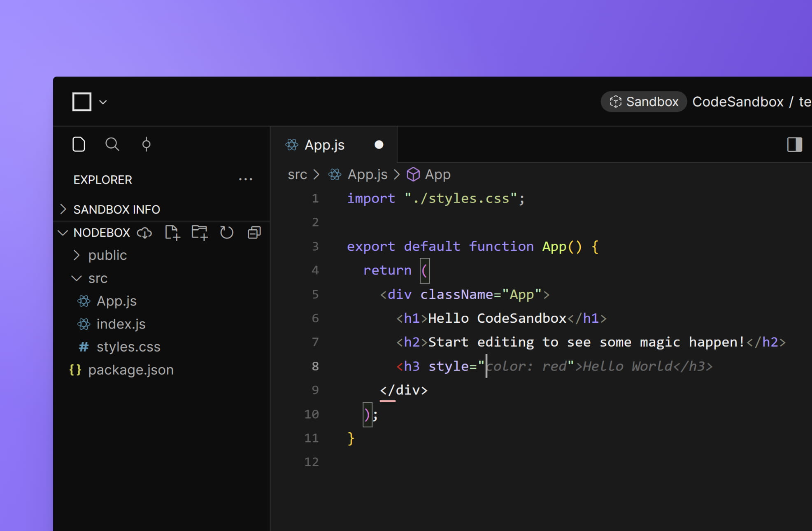
Task: Open the workspace dropdown arrow top left
Action: tap(103, 102)
